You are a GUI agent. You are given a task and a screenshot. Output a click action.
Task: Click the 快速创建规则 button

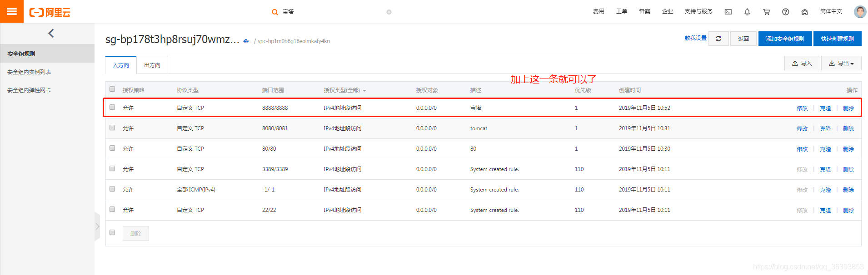tap(837, 39)
